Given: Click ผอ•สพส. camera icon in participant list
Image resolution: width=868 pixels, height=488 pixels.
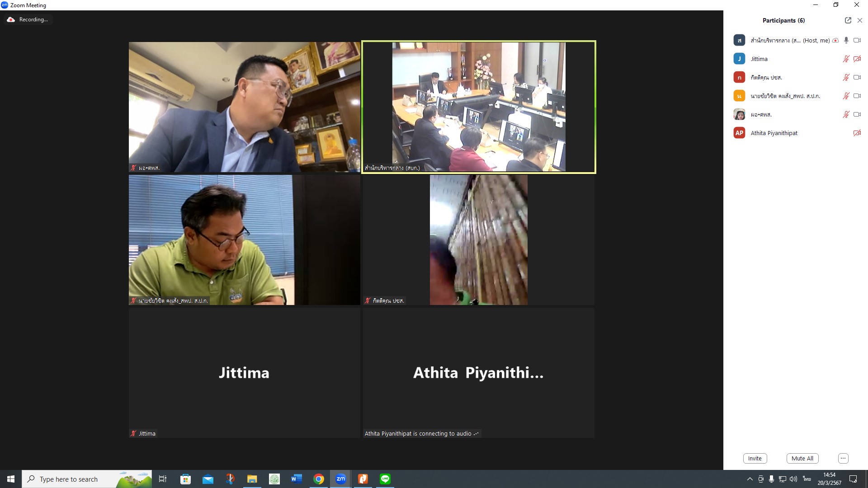Looking at the screenshot, I should pyautogui.click(x=857, y=114).
